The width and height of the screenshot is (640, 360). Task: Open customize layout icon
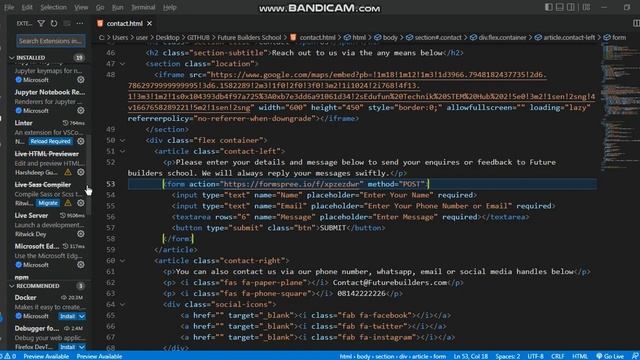click(586, 7)
